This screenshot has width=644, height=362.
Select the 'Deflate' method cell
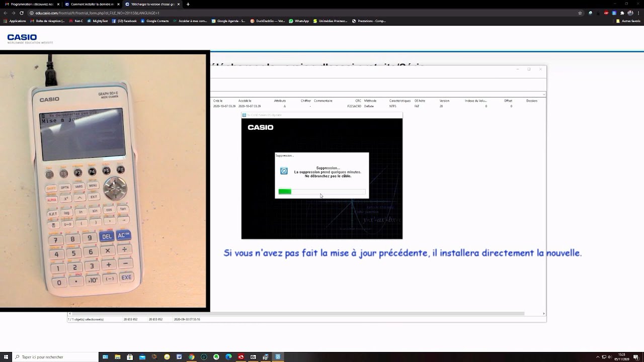tap(369, 106)
